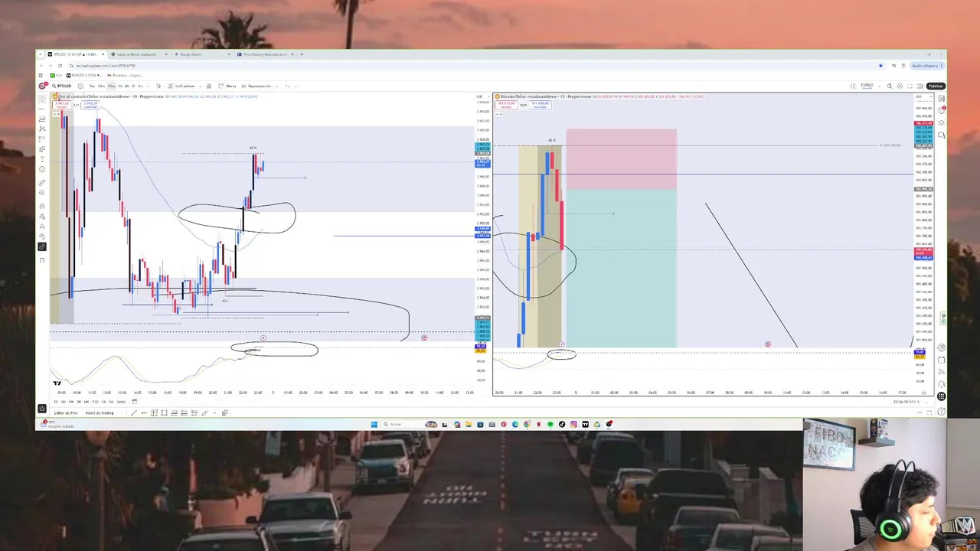980x551 pixels.
Task: Switch to the Google Gemini browser tab
Action: pyautogui.click(x=201, y=54)
